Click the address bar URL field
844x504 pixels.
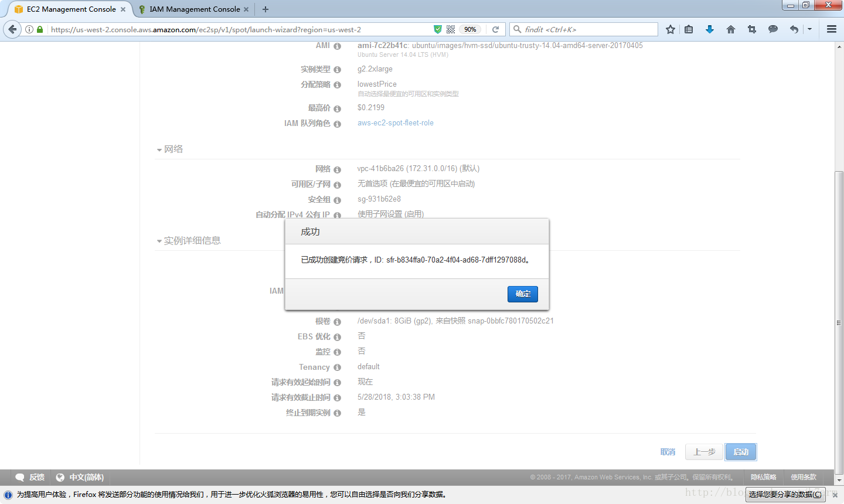[x=240, y=29]
